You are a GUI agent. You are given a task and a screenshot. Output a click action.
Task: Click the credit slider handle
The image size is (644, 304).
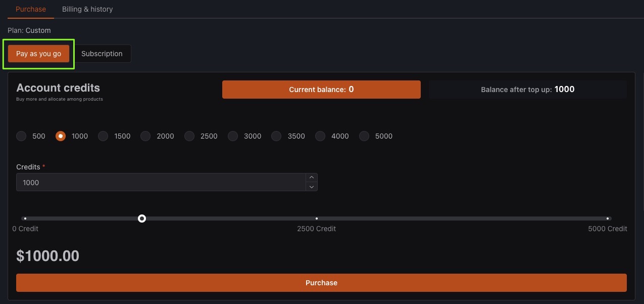click(x=142, y=219)
